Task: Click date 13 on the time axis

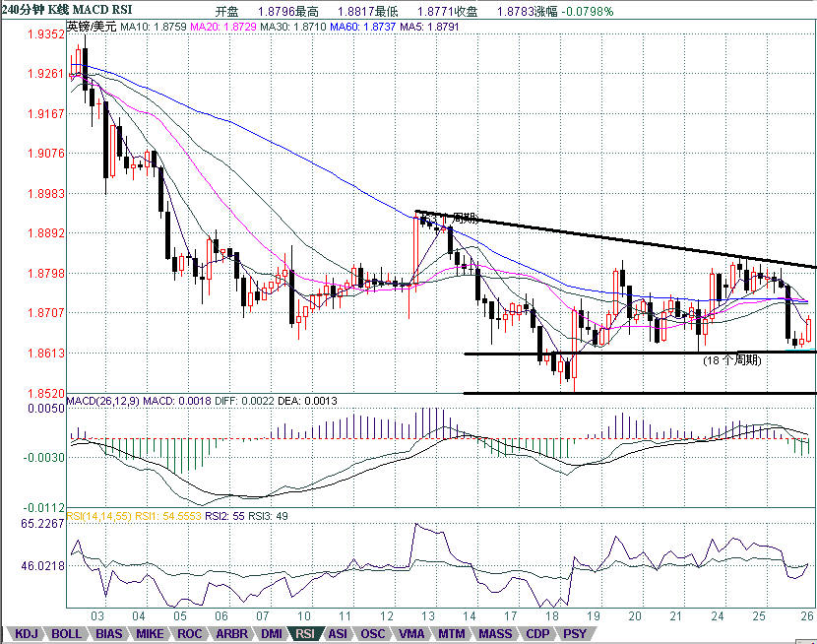Action: click(428, 615)
